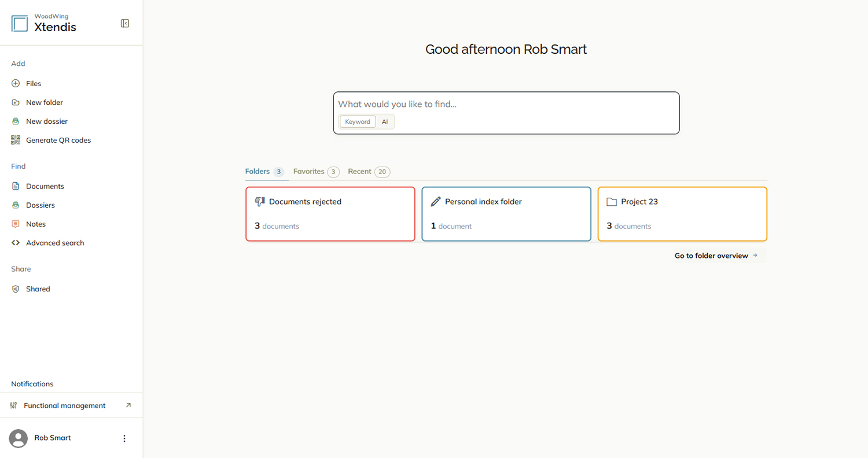Click the Advanced search code-brackets icon
868x458 pixels.
point(16,243)
